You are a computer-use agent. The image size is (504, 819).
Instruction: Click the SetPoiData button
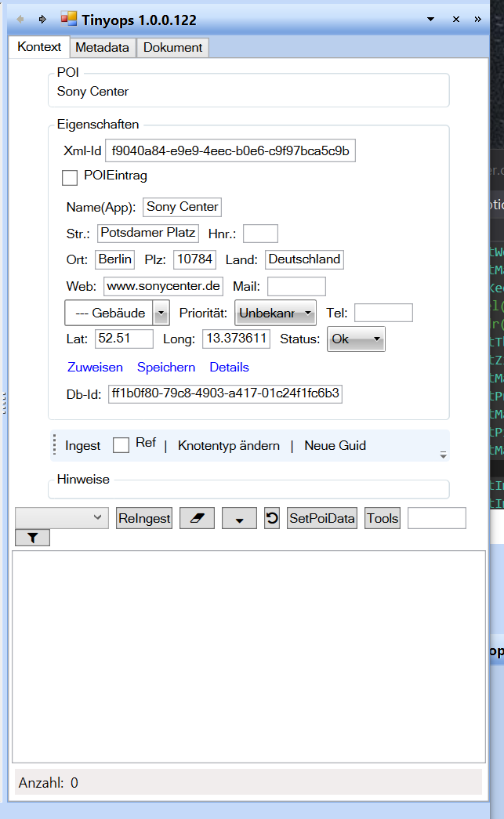(x=321, y=518)
